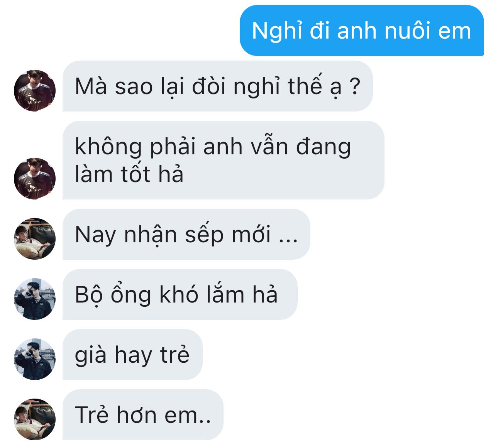The height and width of the screenshot is (448, 498).
Task: Open the avatar beside "Mà sao lại đòi nghỉ"
Action: click(x=35, y=91)
